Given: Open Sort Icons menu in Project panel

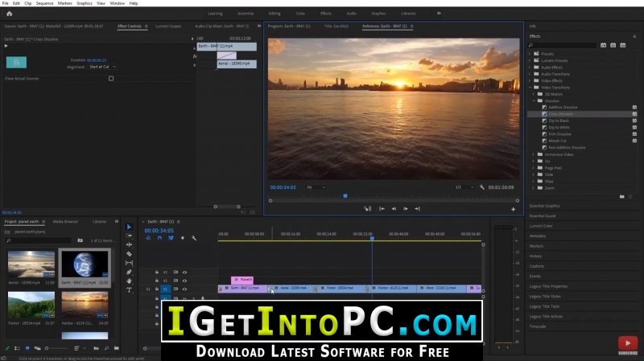Looking at the screenshot, I should 78,348.
